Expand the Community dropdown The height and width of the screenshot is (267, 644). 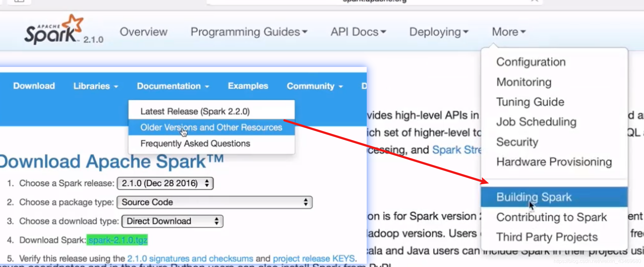[x=315, y=86]
